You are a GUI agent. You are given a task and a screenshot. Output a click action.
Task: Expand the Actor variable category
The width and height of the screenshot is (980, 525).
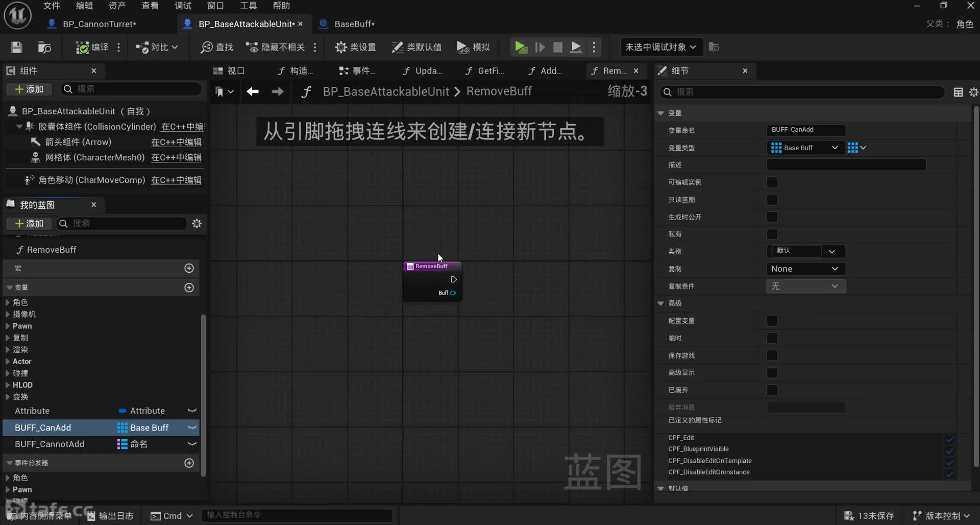pyautogui.click(x=8, y=362)
